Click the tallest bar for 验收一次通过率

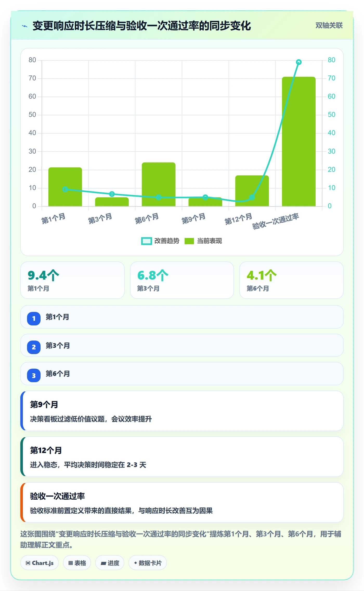[x=299, y=142]
